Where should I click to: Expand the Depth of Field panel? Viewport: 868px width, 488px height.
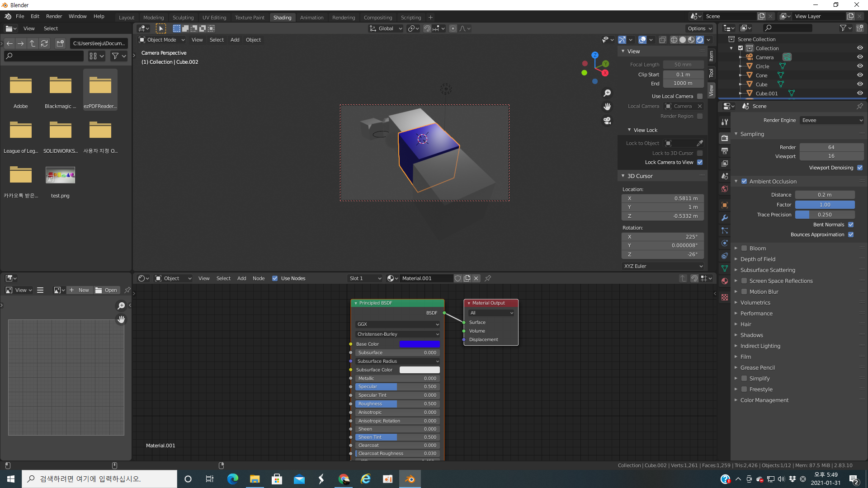758,259
